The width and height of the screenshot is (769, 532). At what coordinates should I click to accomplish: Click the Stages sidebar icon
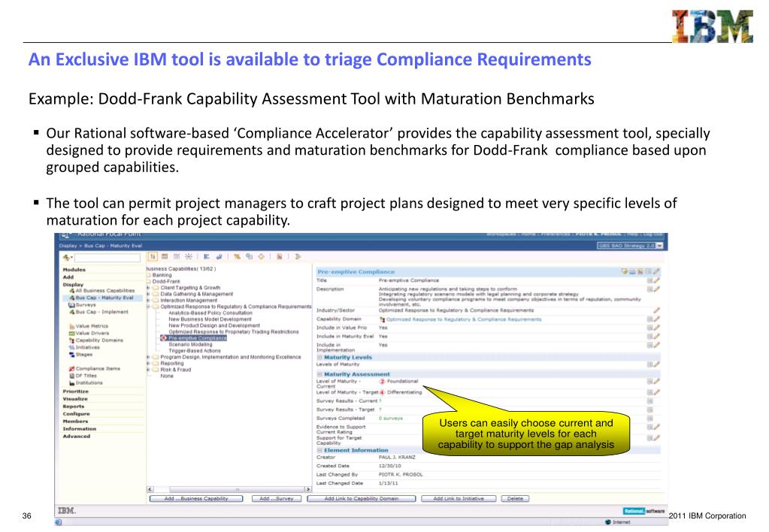[71, 355]
